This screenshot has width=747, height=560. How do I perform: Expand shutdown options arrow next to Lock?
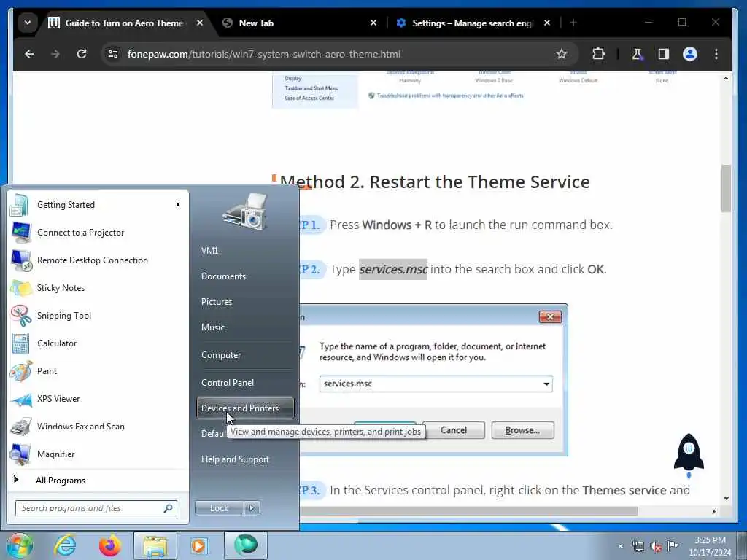252,508
